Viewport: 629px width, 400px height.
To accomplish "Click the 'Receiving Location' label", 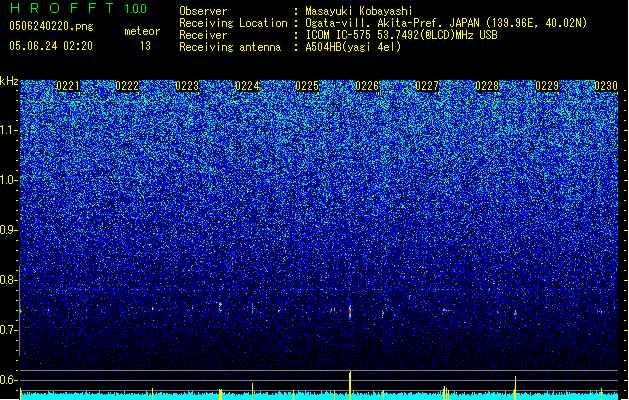I will [233, 23].
